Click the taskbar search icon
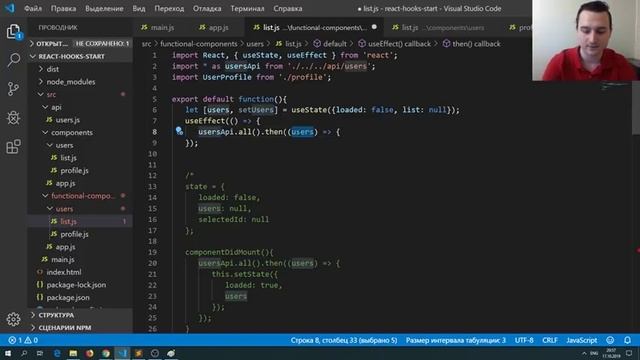Image resolution: width=640 pixels, height=360 pixels. (x=24, y=353)
